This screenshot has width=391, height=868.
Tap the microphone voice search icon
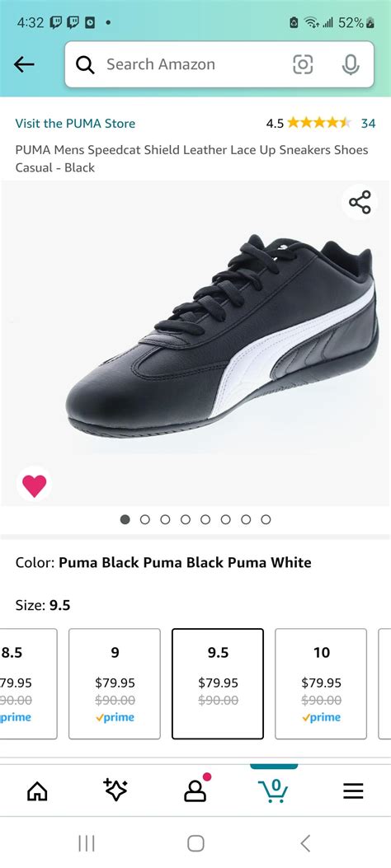coord(350,65)
